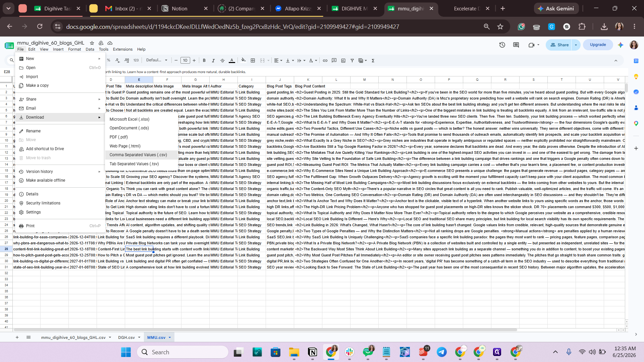Open version history clock icon

pyautogui.click(x=502, y=45)
